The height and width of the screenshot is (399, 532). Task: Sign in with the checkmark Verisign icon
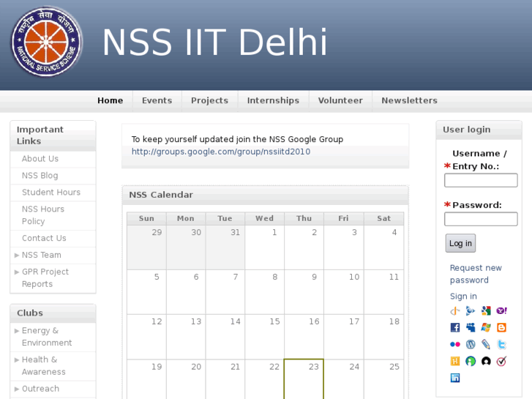[501, 361]
